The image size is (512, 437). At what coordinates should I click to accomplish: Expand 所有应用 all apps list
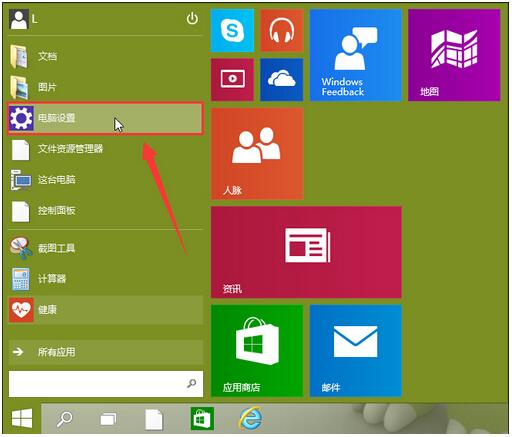pyautogui.click(x=105, y=352)
